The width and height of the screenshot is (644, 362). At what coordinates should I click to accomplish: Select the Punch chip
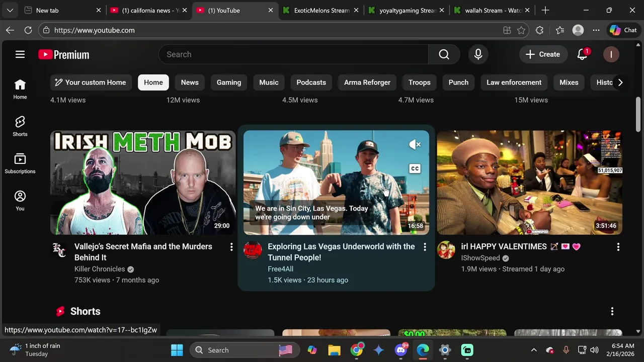458,82
